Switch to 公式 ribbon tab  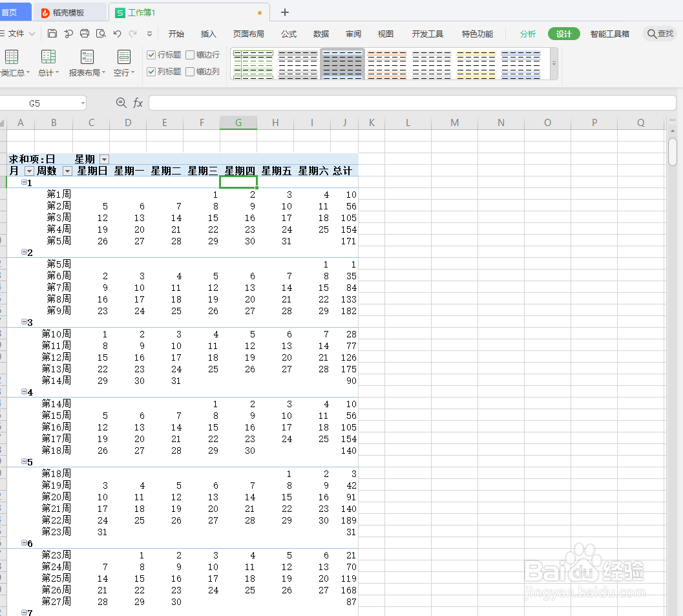(x=288, y=34)
